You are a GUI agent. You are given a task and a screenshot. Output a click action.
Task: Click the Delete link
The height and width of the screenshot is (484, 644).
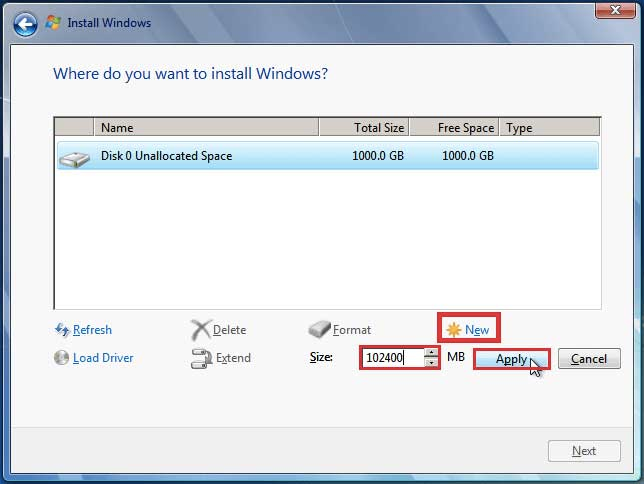coord(230,330)
